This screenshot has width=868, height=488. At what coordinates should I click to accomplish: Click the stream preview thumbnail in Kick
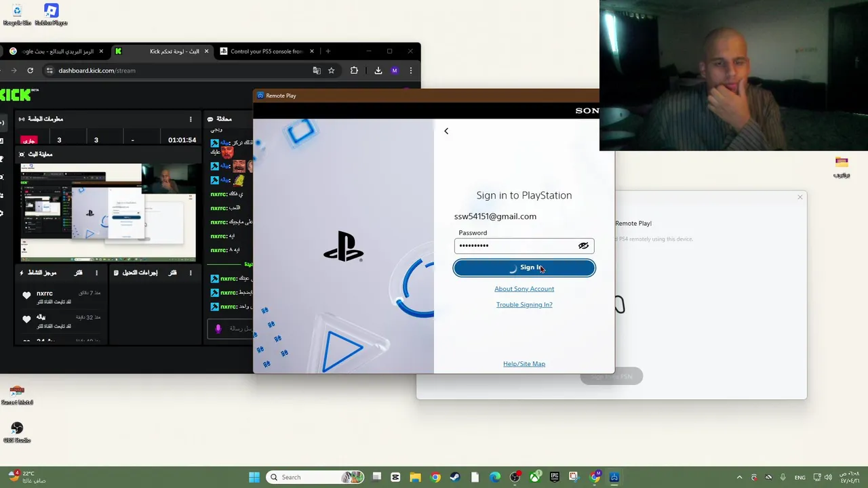(x=108, y=212)
